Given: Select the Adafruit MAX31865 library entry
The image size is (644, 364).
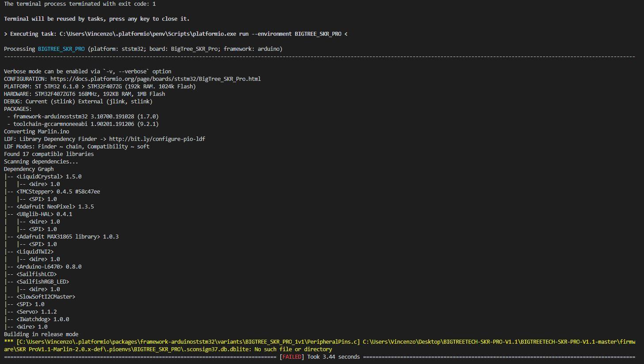Looking at the screenshot, I should point(67,236).
